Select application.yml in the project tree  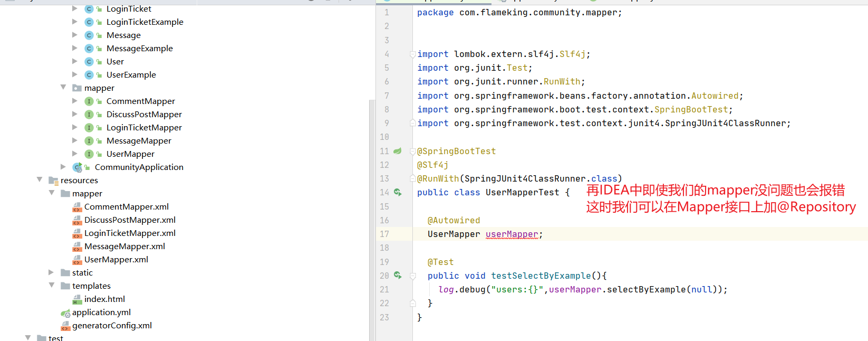(101, 312)
